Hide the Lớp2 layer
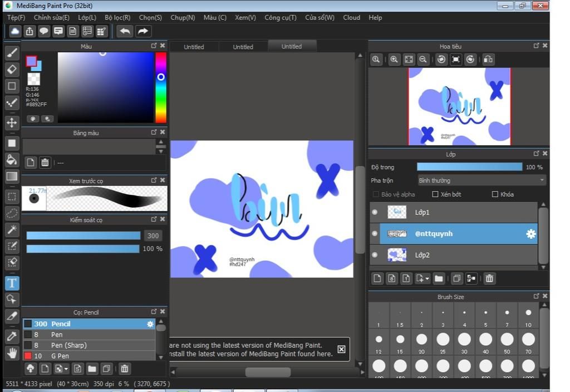The height and width of the screenshot is (392, 570). tap(375, 255)
